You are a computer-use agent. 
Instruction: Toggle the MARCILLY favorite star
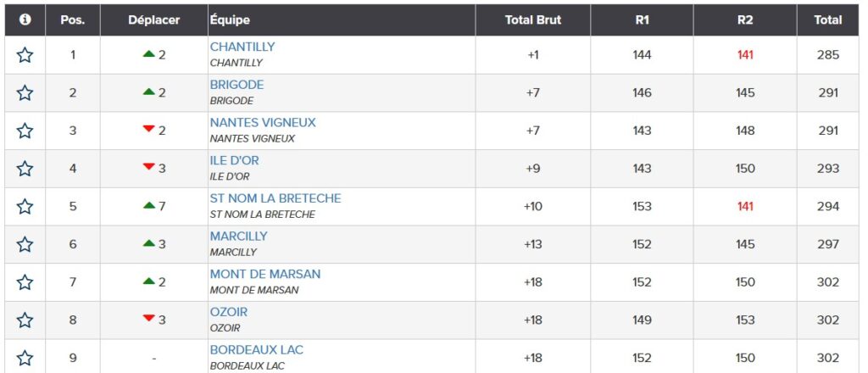point(25,244)
